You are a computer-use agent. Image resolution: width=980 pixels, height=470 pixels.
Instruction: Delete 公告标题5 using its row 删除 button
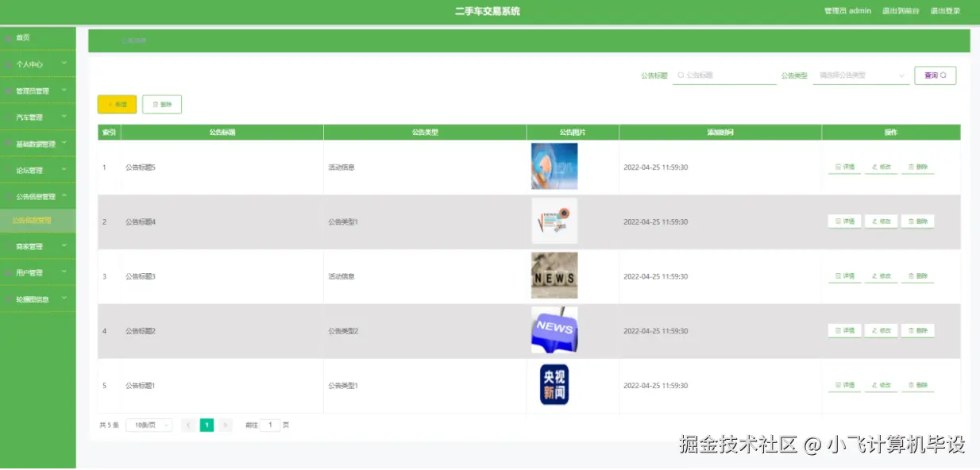click(x=917, y=166)
